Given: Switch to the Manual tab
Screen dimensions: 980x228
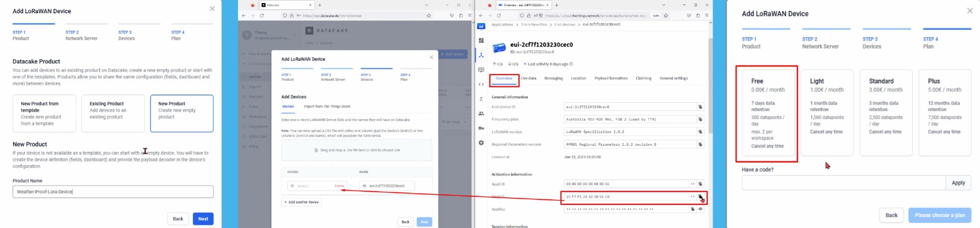Looking at the screenshot, I should point(288,106).
